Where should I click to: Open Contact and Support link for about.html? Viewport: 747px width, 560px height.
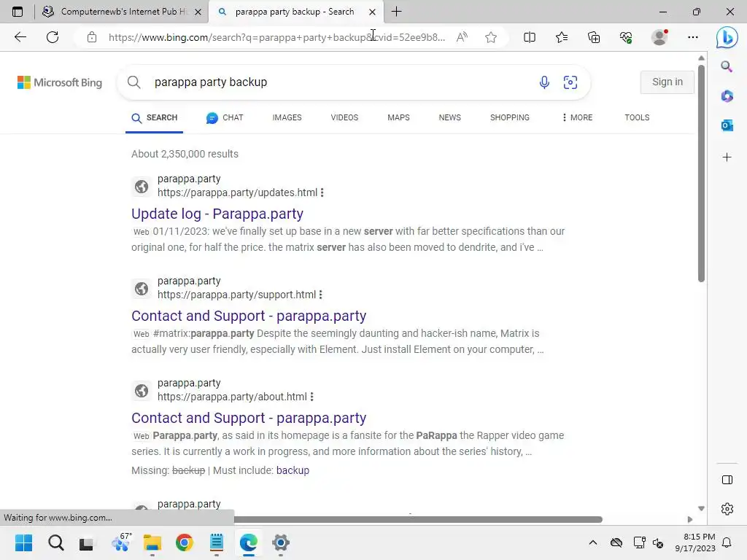tap(249, 418)
